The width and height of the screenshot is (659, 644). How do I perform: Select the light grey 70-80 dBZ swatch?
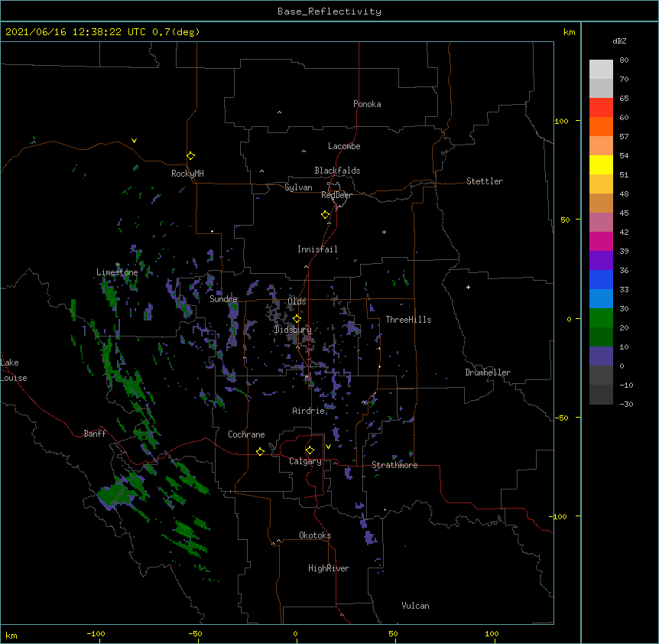[601, 70]
